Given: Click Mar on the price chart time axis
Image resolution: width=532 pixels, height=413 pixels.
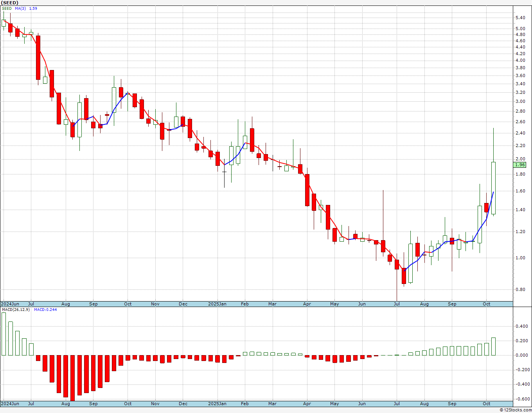Looking at the screenshot, I should (272, 304).
